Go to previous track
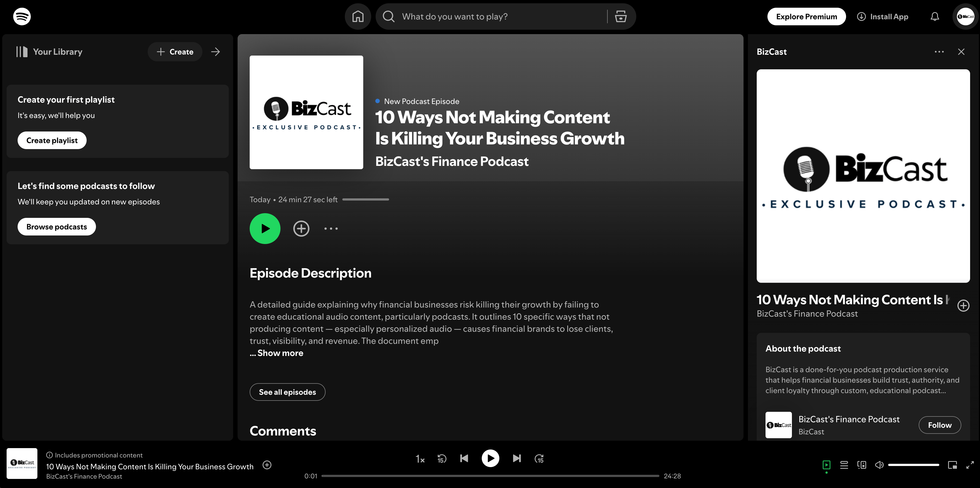This screenshot has height=488, width=980. [x=464, y=458]
